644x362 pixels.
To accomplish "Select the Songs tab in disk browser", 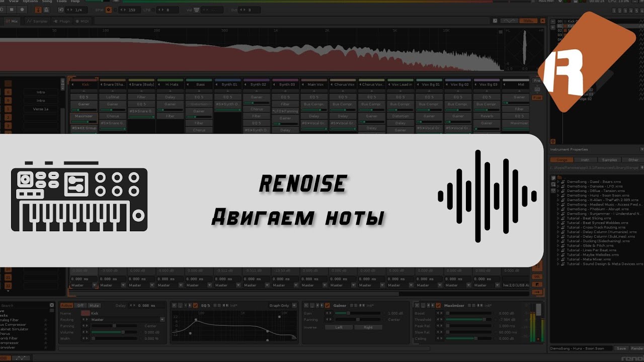I will pyautogui.click(x=561, y=160).
